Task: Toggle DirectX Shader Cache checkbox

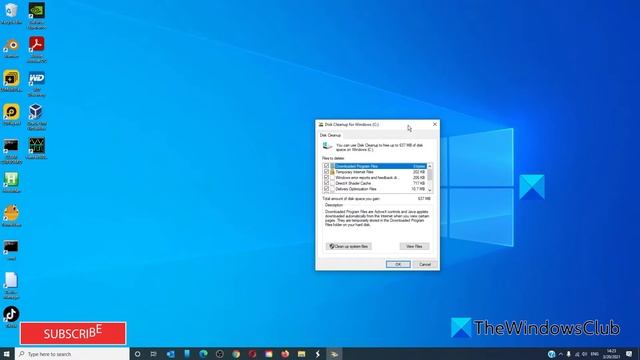Action: coord(326,183)
